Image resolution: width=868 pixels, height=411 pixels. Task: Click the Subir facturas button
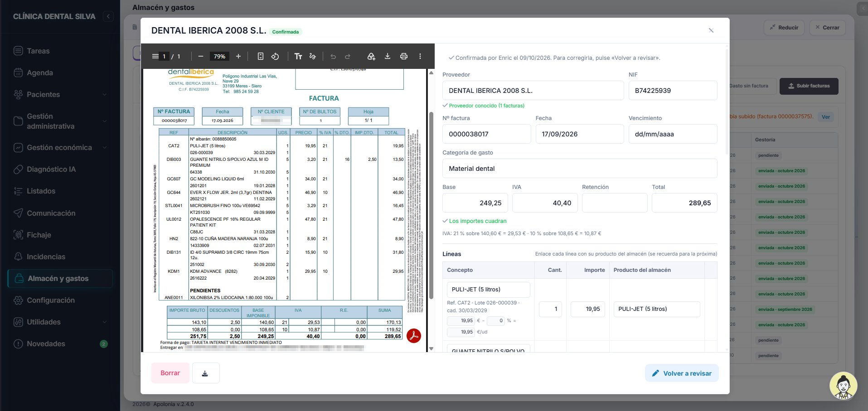pyautogui.click(x=809, y=86)
